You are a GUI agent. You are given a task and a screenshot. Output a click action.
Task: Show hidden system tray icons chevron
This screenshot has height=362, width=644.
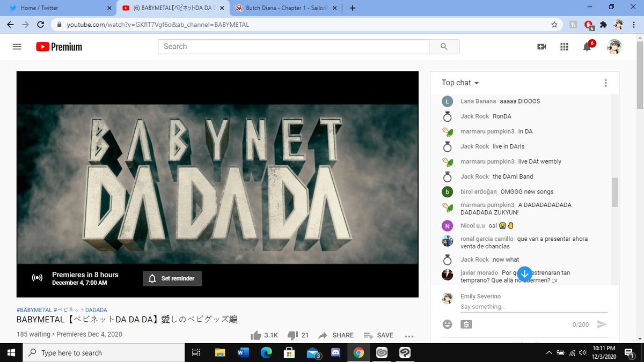click(x=548, y=352)
